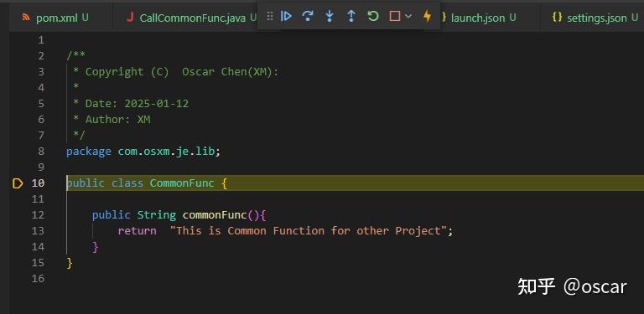The image size is (644, 314).
Task: Switch to the launch.json tab
Action: pos(479,18)
